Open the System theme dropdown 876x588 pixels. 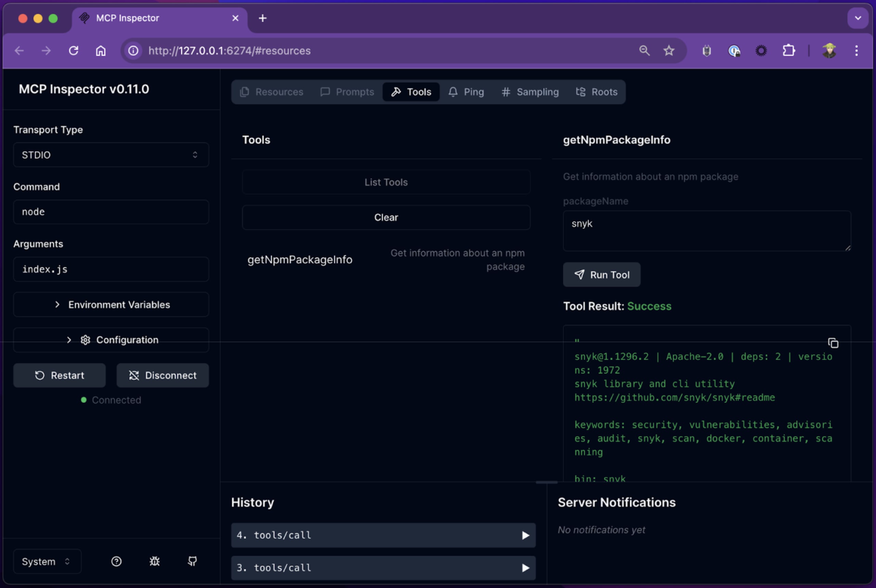pos(47,561)
